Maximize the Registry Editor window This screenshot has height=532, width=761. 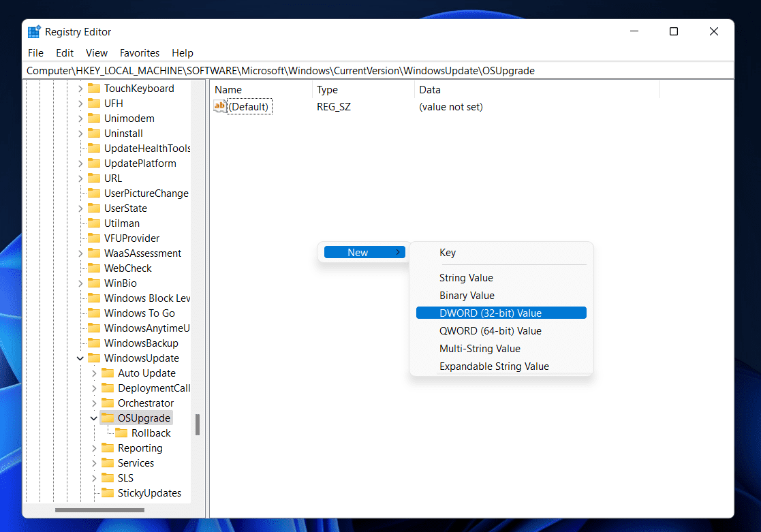(674, 31)
